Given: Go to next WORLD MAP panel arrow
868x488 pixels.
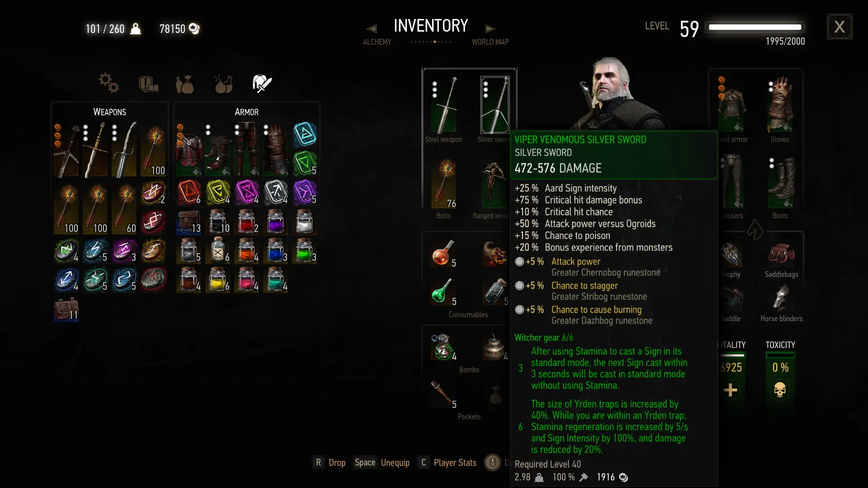Looking at the screenshot, I should click(x=490, y=29).
